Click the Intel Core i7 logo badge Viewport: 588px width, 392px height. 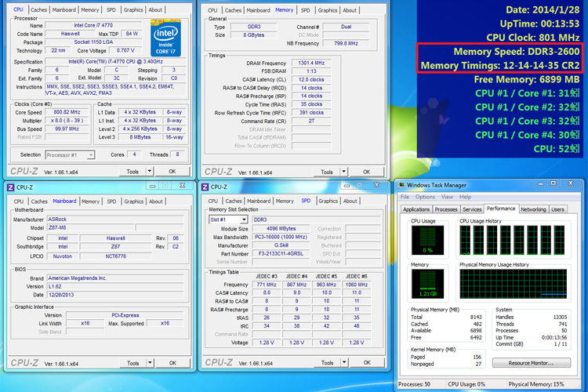165,38
